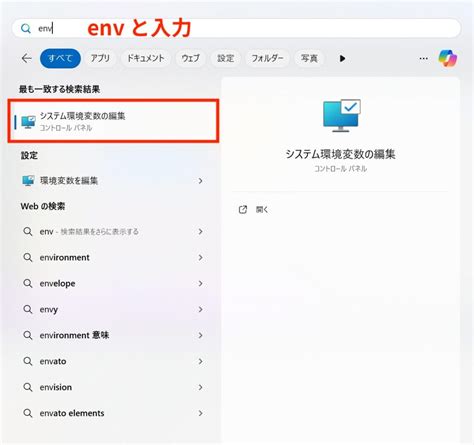Expand the envy suggestion chevron
The image size is (474, 445).
pos(200,309)
